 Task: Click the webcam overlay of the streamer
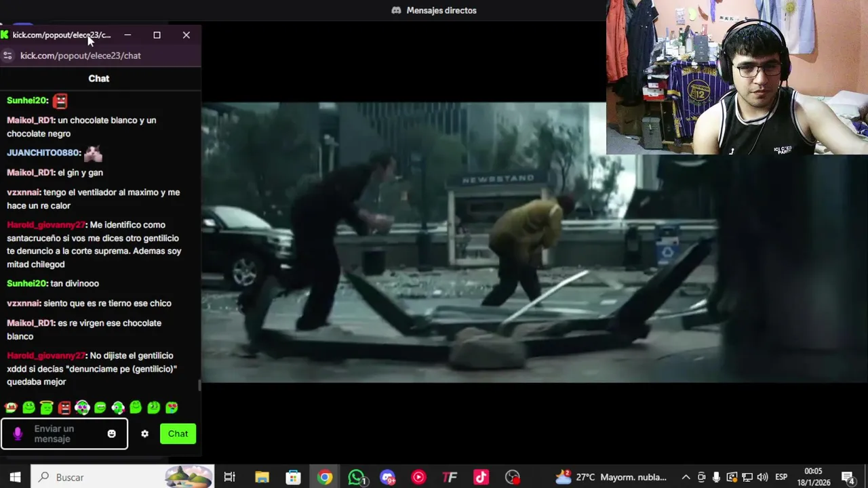pos(737,77)
